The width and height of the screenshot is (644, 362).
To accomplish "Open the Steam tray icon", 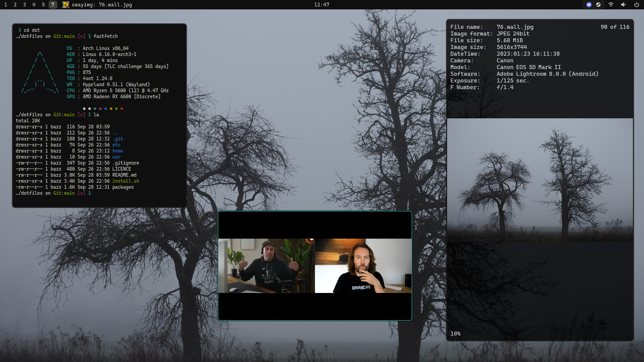I will point(598,5).
